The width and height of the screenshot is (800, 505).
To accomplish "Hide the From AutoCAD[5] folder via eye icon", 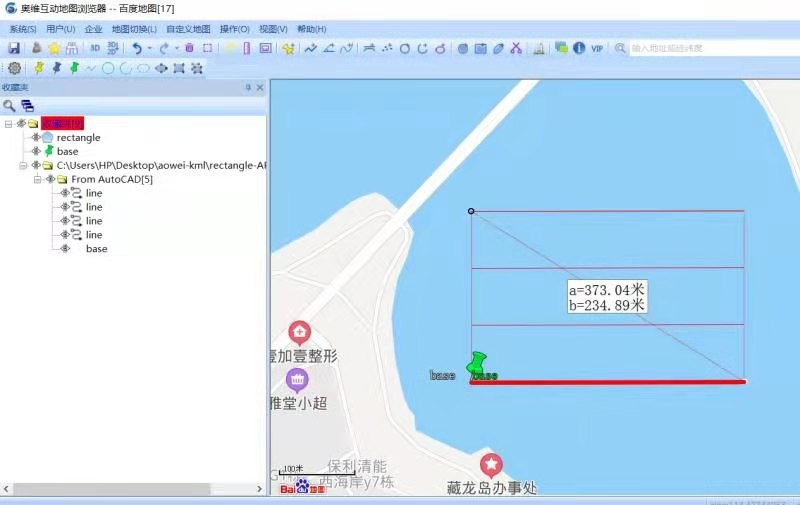I will (49, 179).
